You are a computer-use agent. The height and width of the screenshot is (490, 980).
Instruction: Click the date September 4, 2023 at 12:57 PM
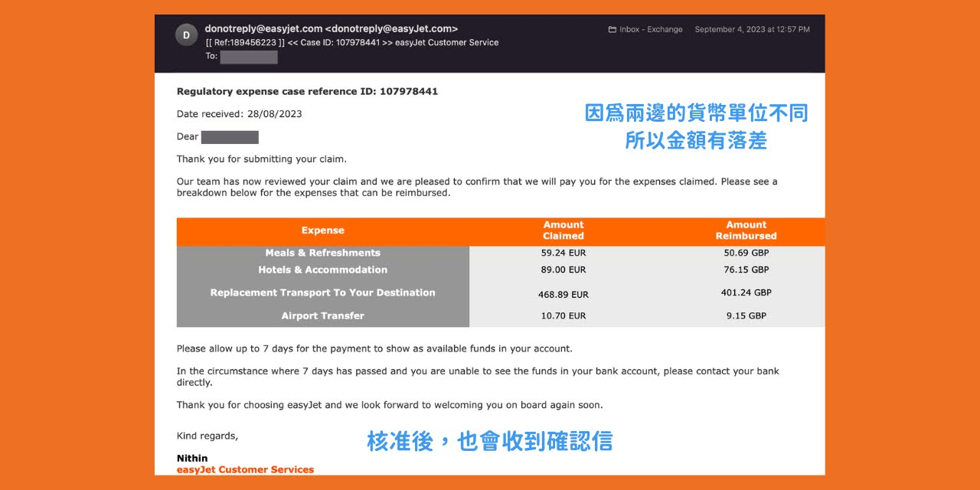pyautogui.click(x=752, y=30)
